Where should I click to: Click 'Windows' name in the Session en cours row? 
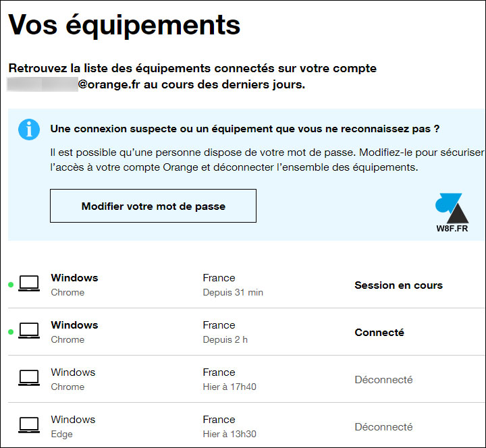[x=74, y=277]
